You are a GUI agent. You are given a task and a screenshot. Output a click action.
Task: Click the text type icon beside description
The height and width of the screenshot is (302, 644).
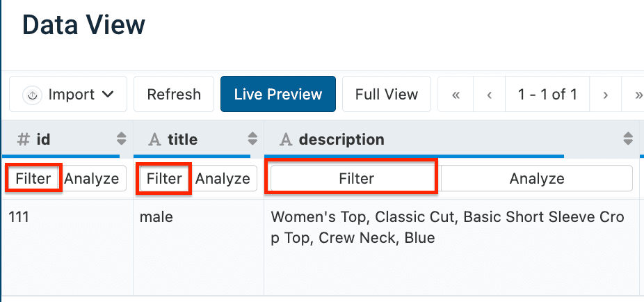pyautogui.click(x=284, y=139)
